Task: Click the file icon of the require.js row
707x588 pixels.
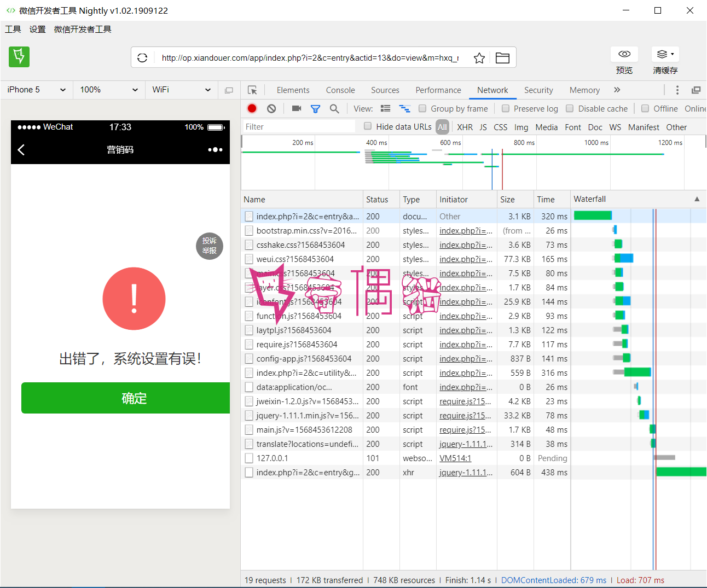Action: pyautogui.click(x=249, y=345)
